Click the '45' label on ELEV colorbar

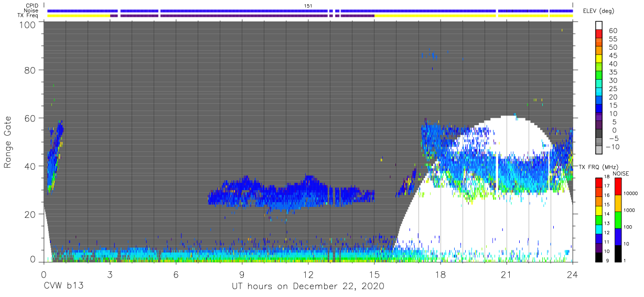[x=613, y=56]
